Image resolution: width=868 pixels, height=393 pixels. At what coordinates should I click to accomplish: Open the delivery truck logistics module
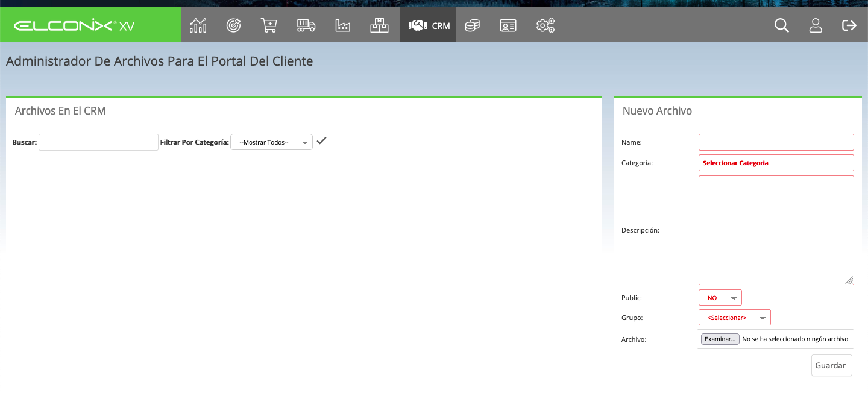pos(306,25)
